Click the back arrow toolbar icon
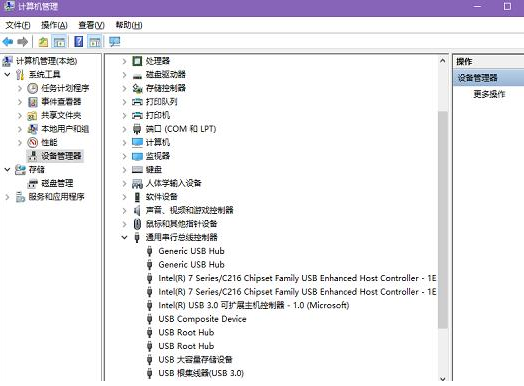524x386 pixels. click(x=8, y=42)
